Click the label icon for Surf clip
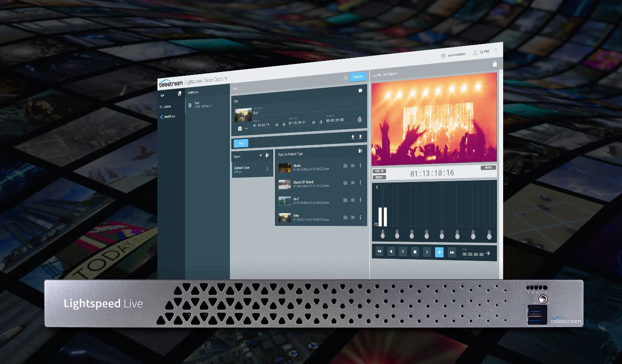This screenshot has width=622, height=364. pos(353,200)
